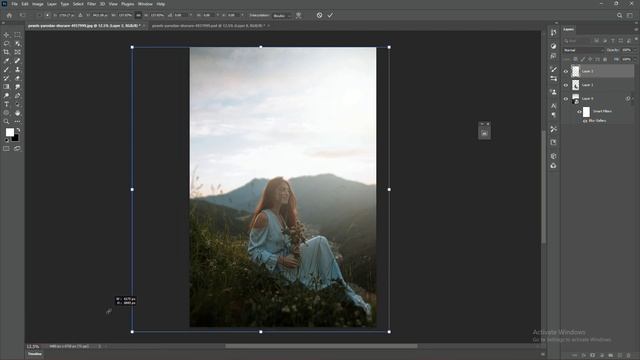
Task: Hide Layer 1 using its eye icon
Action: click(566, 85)
